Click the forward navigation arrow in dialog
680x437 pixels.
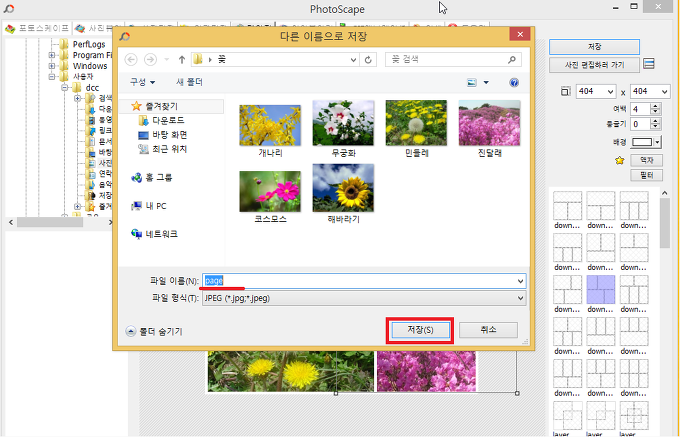[x=150, y=59]
